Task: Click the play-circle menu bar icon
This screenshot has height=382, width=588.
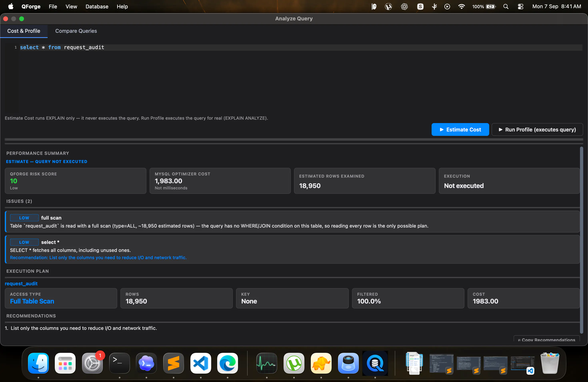Action: (x=447, y=6)
